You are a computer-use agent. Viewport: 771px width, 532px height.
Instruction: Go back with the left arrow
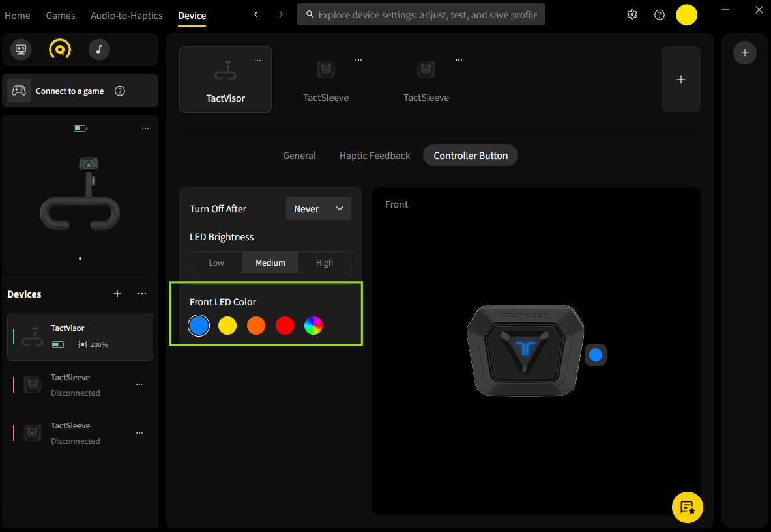click(255, 15)
